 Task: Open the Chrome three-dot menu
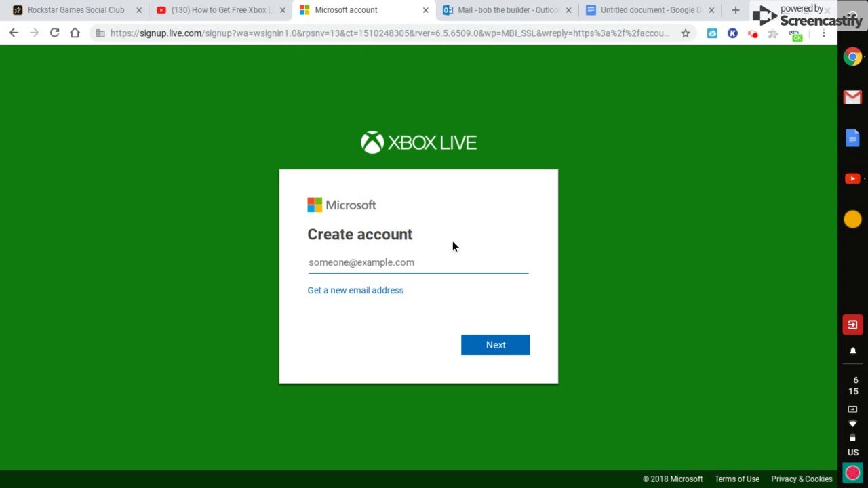(x=823, y=33)
